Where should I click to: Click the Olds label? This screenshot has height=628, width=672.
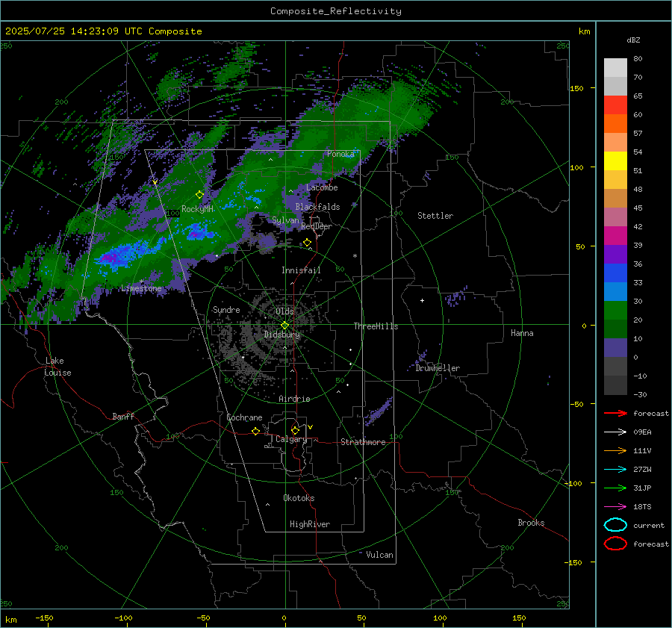284,311
